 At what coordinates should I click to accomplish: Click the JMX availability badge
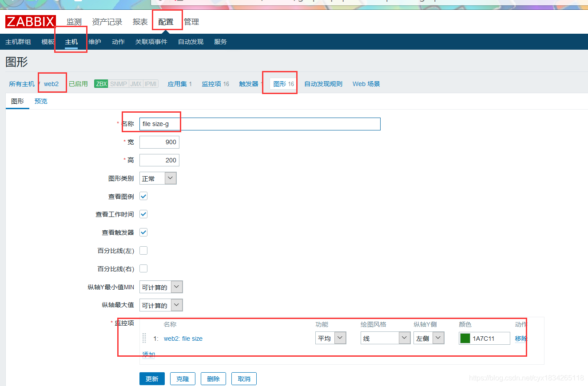click(x=136, y=84)
